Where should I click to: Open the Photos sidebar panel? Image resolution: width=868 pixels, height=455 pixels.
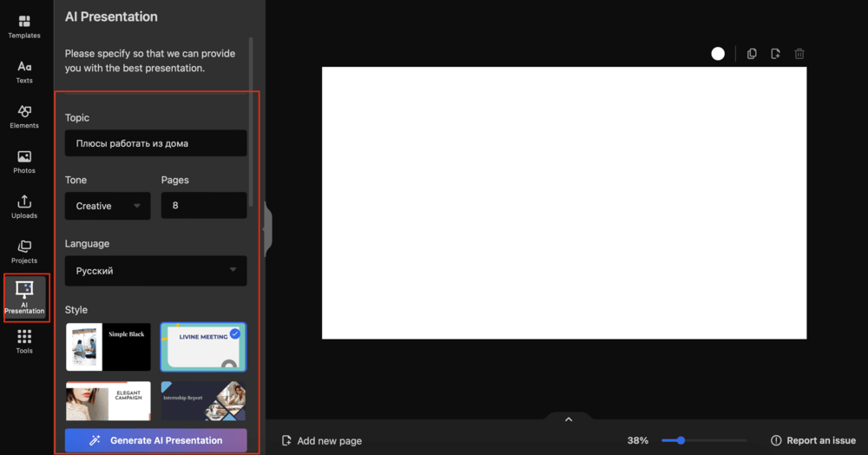pos(24,162)
